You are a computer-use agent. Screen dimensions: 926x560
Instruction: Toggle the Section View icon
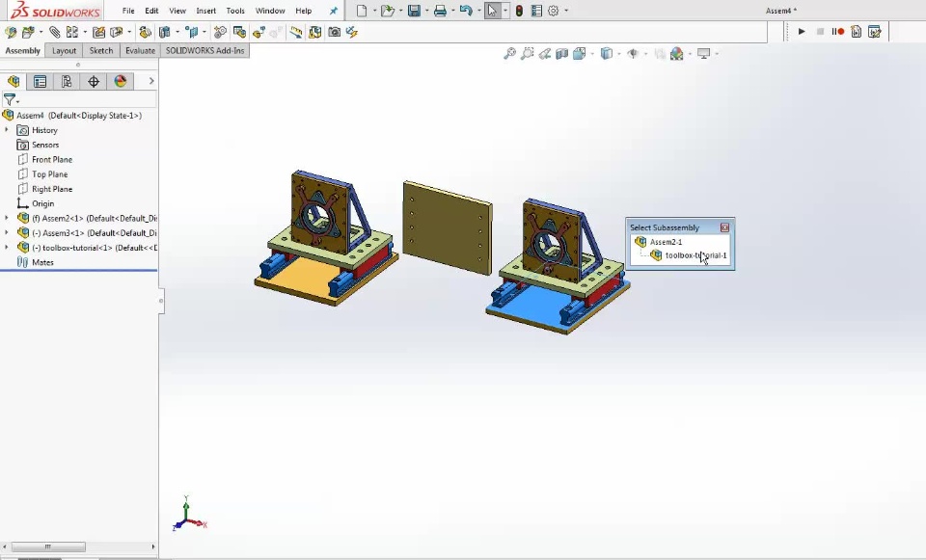point(561,54)
